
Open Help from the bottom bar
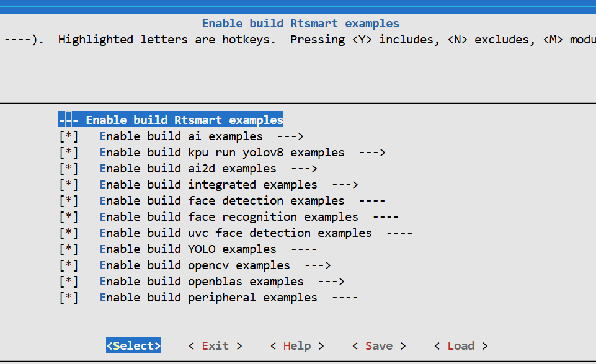pyautogui.click(x=297, y=346)
